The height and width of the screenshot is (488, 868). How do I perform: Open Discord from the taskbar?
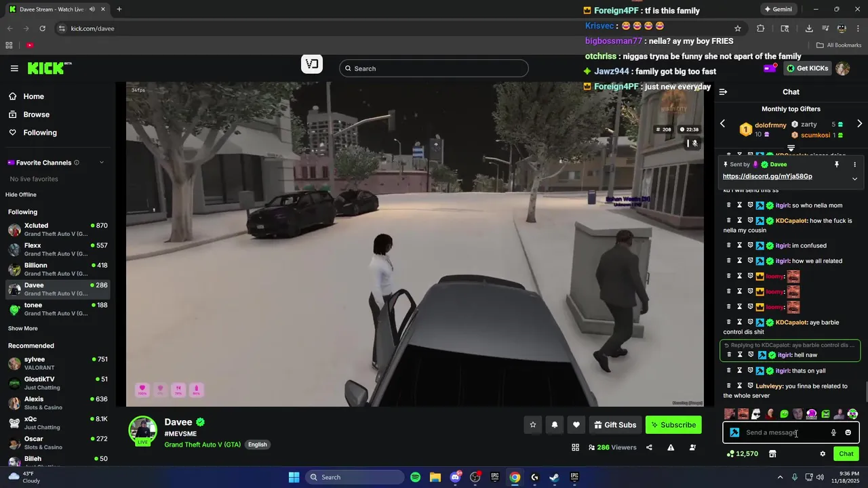455,477
